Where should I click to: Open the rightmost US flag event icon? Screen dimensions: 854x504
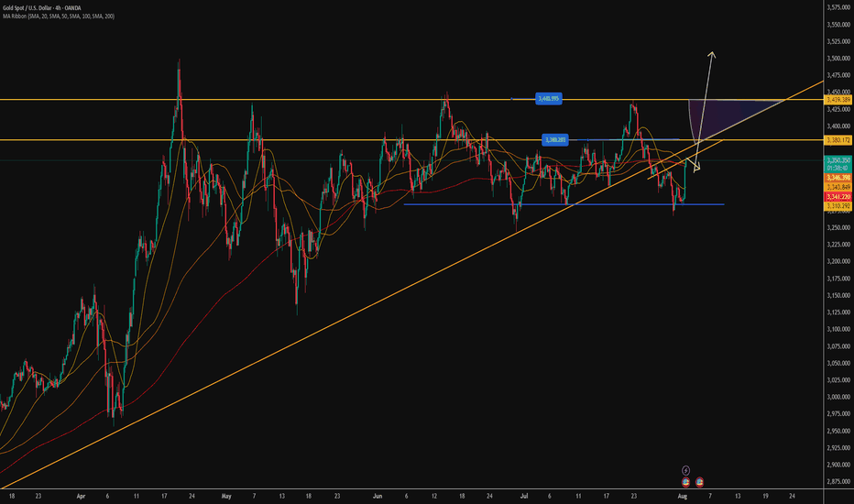coord(699,482)
